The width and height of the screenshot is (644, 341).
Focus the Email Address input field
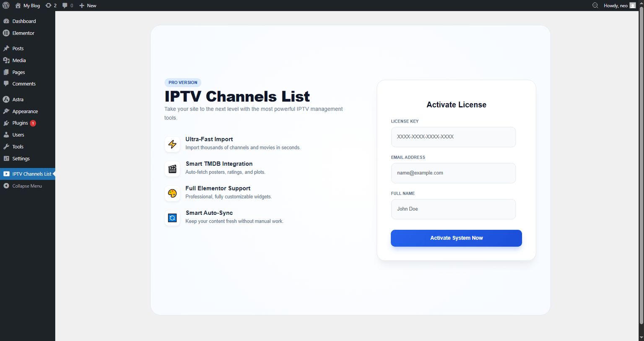tap(453, 173)
